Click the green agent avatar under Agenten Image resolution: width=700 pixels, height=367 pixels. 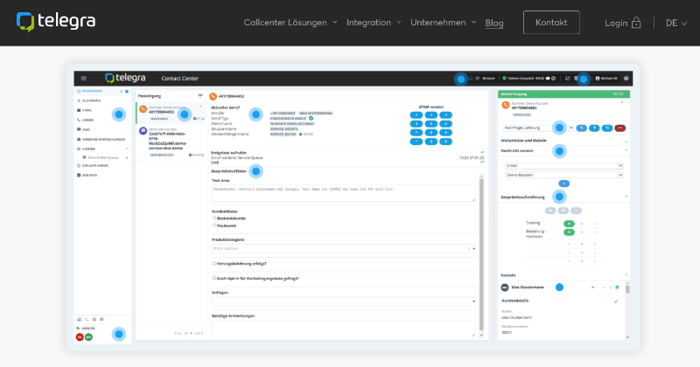tap(89, 337)
